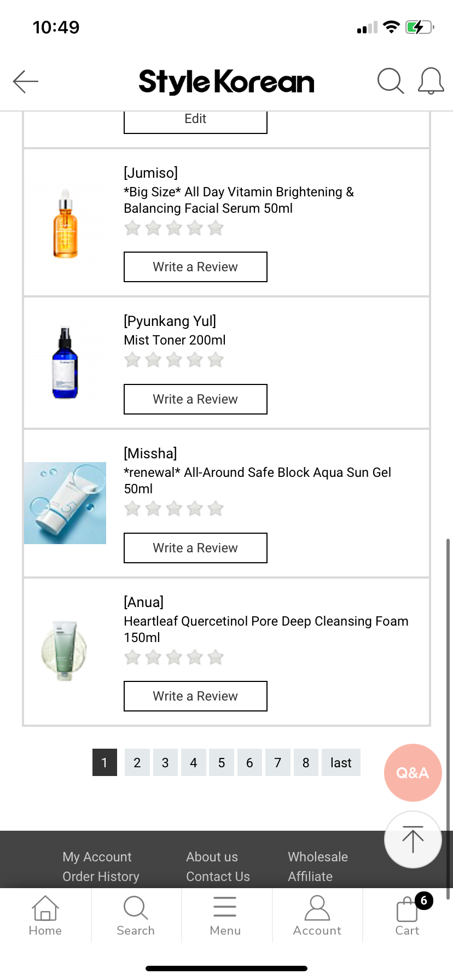Jump to the last page
The width and height of the screenshot is (453, 980).
341,762
